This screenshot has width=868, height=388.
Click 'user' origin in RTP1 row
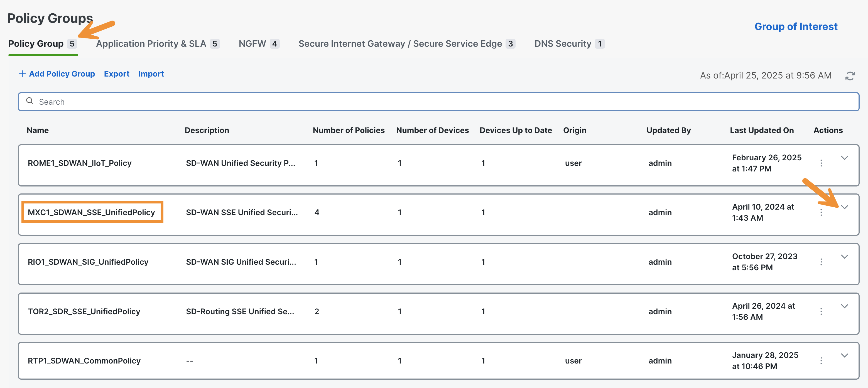click(573, 361)
